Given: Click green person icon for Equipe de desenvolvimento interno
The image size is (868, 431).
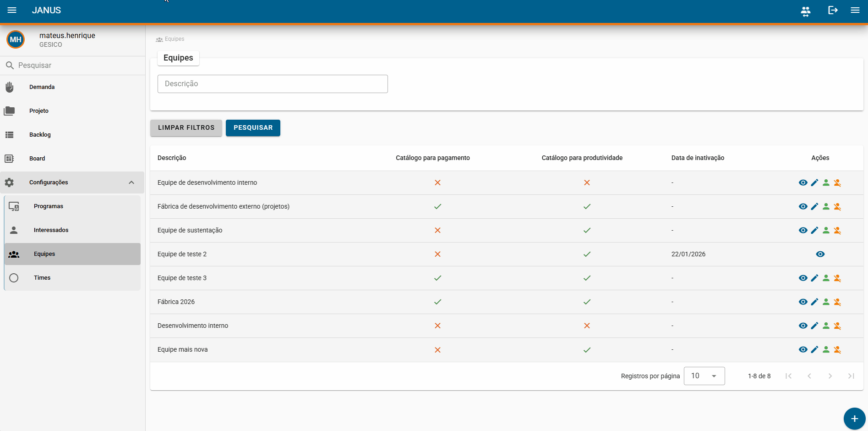Looking at the screenshot, I should click(826, 182).
